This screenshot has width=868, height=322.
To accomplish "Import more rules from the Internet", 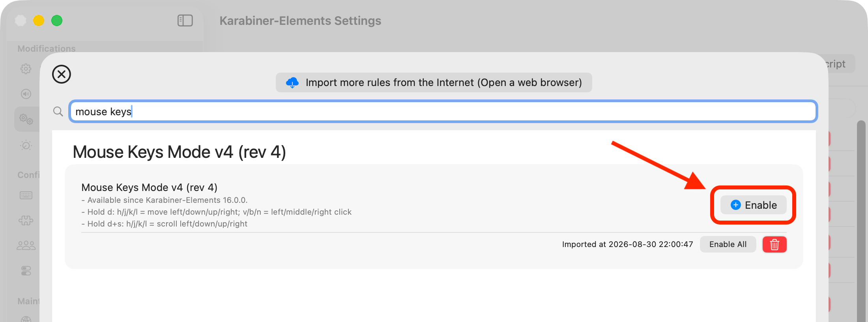I will click(x=434, y=82).
